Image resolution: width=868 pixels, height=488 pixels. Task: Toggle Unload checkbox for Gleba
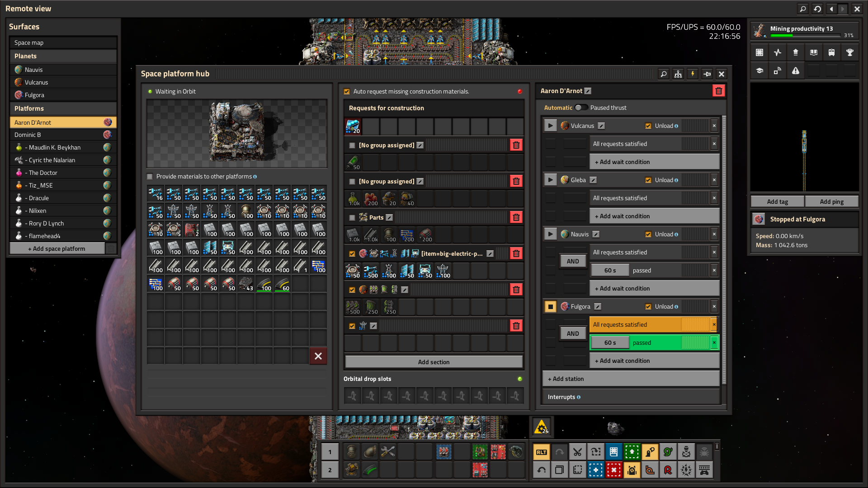click(648, 180)
